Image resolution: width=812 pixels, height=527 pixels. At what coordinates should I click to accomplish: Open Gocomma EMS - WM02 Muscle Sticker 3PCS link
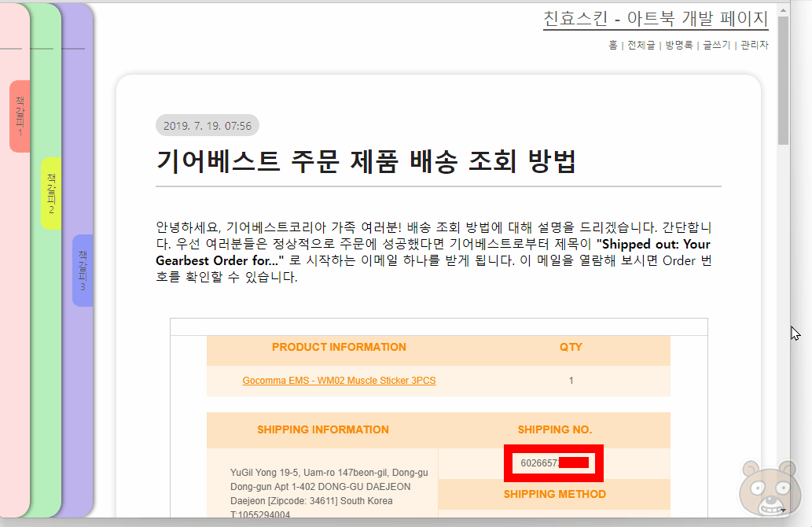pyautogui.click(x=340, y=381)
